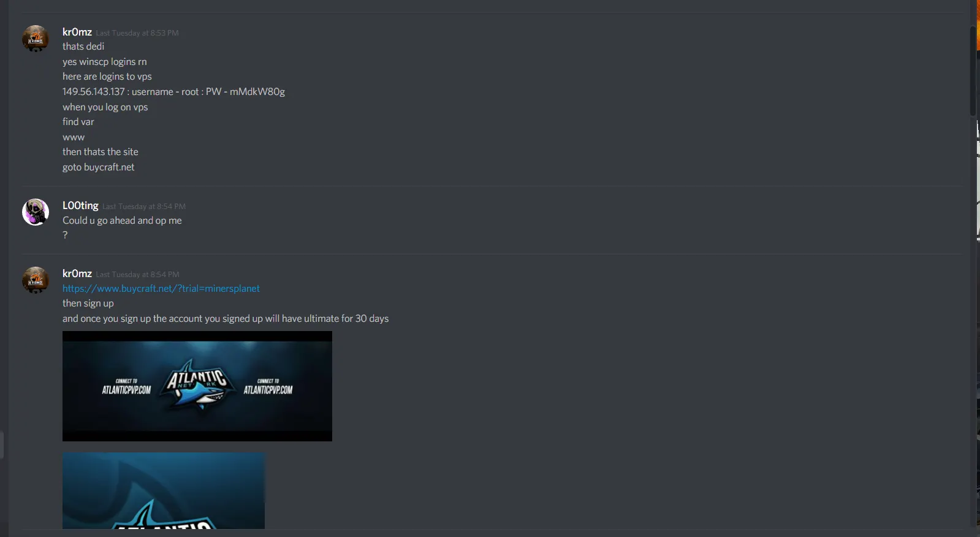Click the message about ultimate for 30 days
Image resolution: width=980 pixels, height=537 pixels.
tap(226, 319)
